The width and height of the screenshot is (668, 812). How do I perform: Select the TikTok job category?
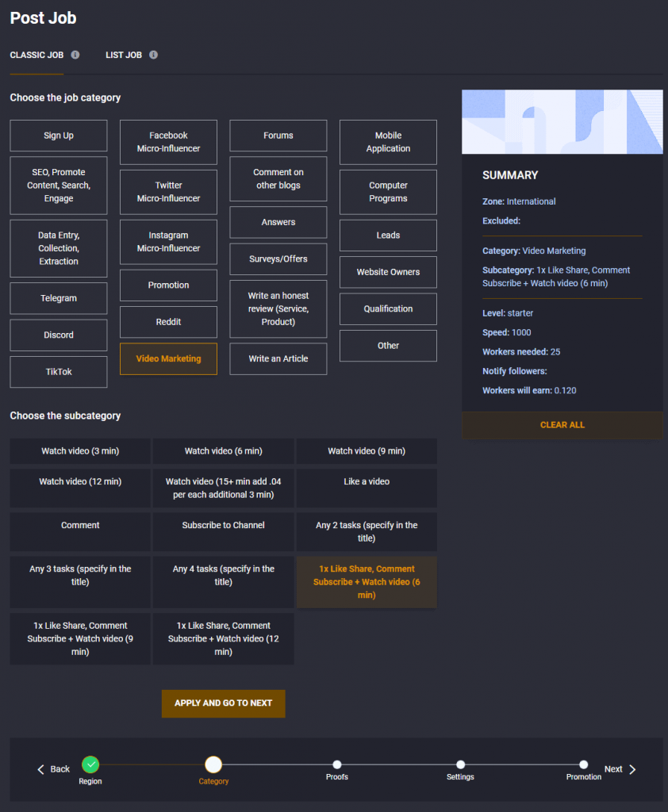click(x=58, y=371)
